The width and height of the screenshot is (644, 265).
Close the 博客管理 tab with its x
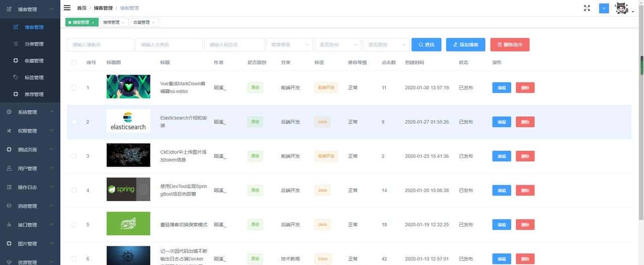[x=93, y=22]
